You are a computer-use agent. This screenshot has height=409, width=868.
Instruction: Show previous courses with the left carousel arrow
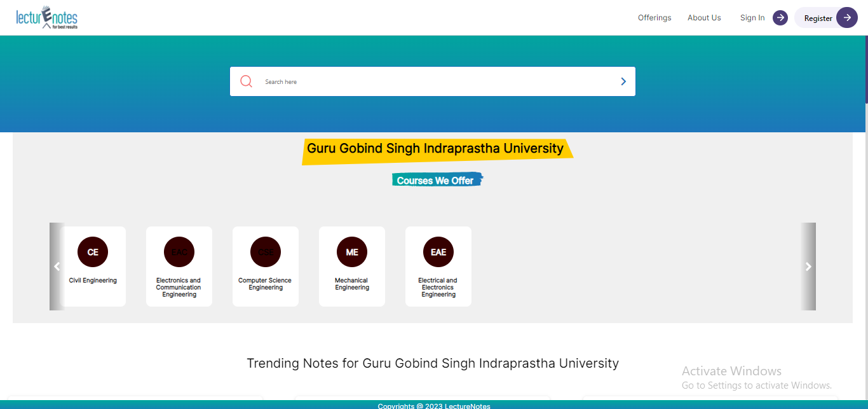(57, 267)
